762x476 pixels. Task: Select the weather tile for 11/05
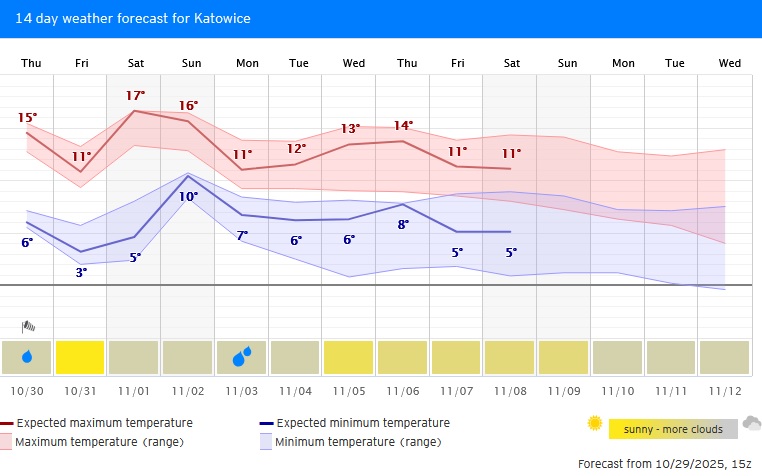(x=349, y=357)
